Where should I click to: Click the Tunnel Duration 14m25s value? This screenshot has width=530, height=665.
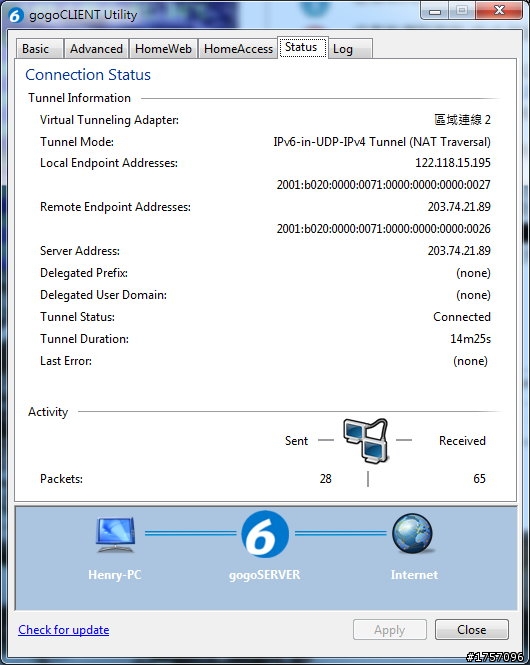(x=470, y=339)
